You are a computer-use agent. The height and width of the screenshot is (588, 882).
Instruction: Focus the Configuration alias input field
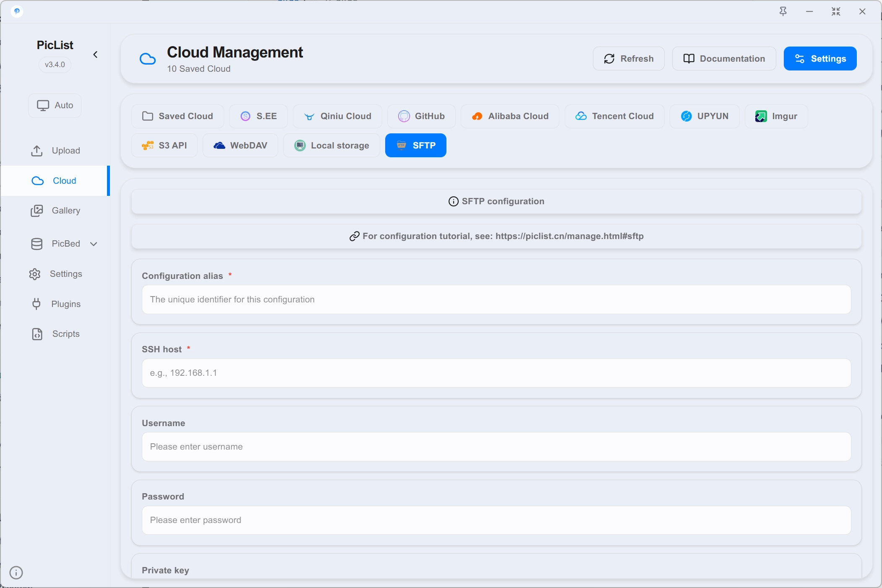tap(496, 299)
